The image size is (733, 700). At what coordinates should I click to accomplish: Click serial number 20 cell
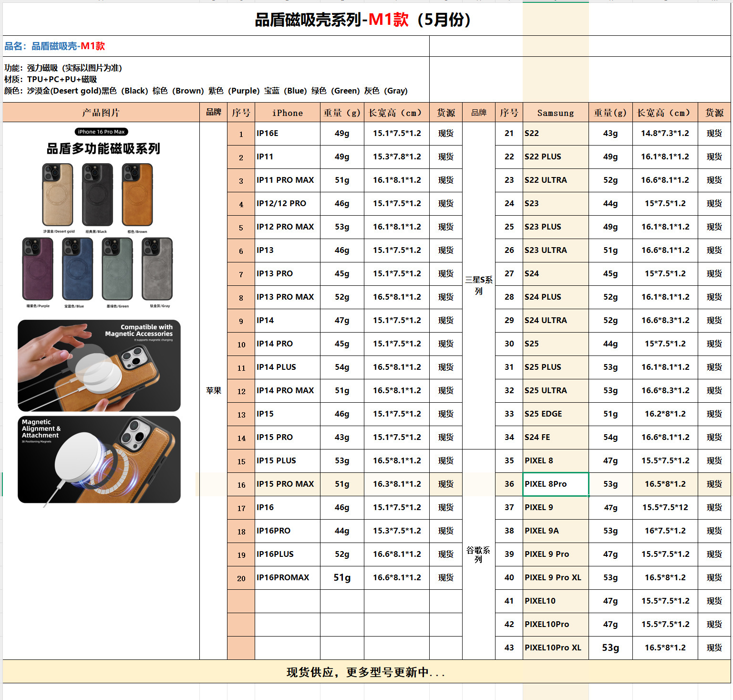[241, 578]
